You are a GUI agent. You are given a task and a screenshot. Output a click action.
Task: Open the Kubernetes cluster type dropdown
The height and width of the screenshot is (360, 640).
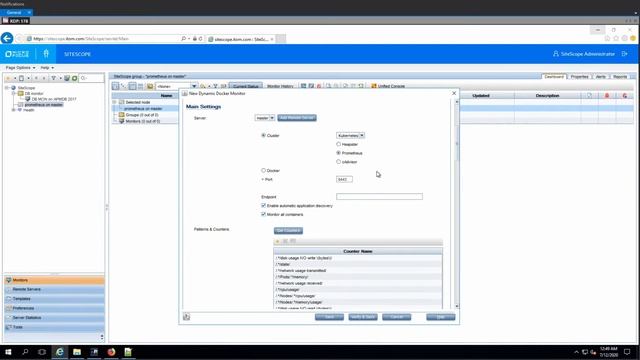pos(350,135)
